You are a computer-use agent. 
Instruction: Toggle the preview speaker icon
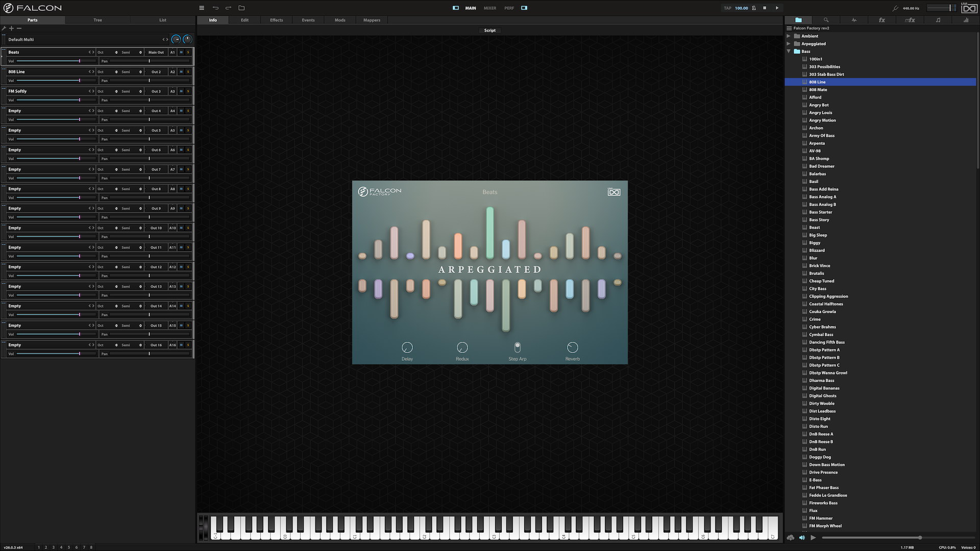802,537
